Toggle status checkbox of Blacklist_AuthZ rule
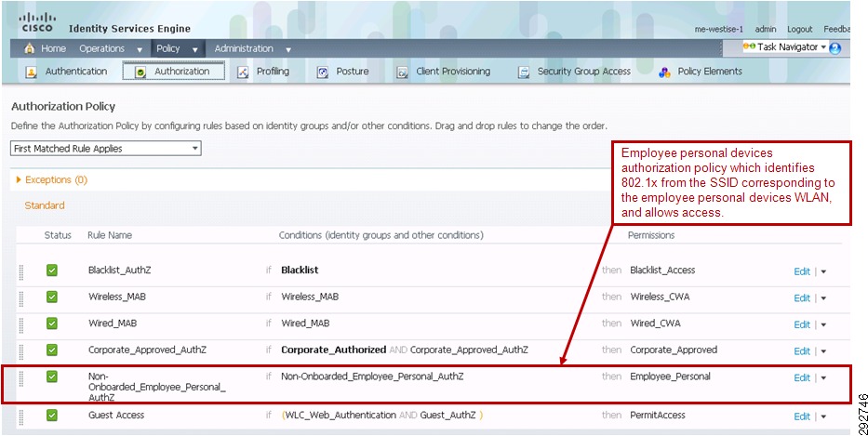 click(51, 270)
